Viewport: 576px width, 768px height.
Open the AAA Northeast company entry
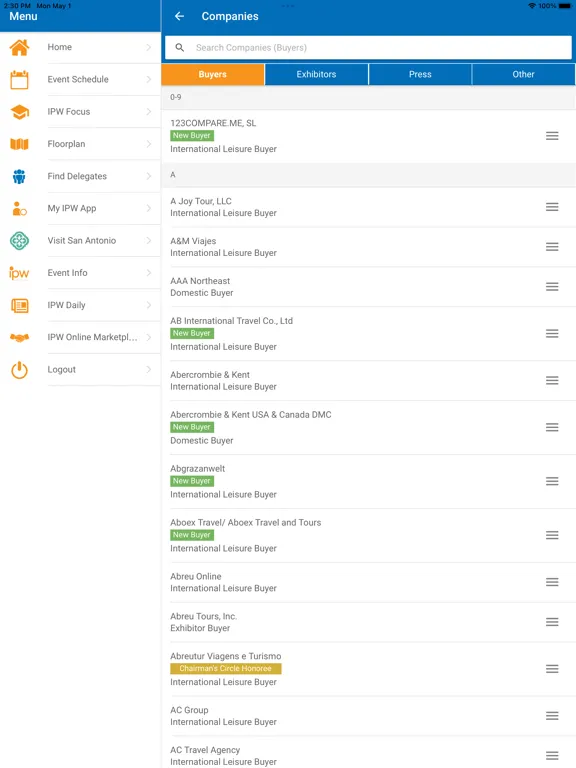368,287
